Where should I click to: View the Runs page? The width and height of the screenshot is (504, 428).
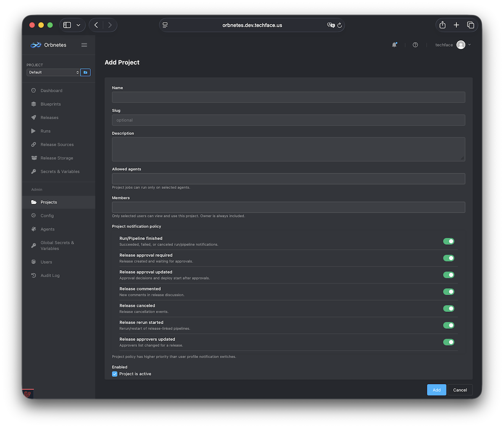pyautogui.click(x=45, y=131)
